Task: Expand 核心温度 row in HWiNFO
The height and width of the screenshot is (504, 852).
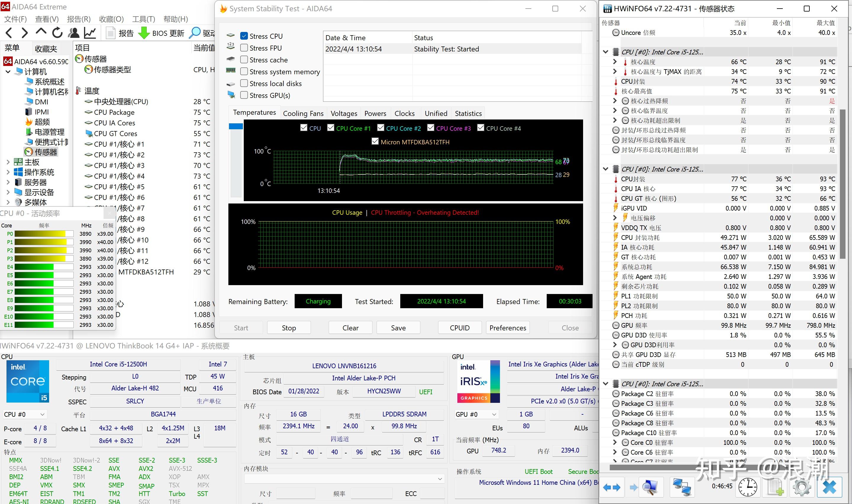Action: pos(615,62)
